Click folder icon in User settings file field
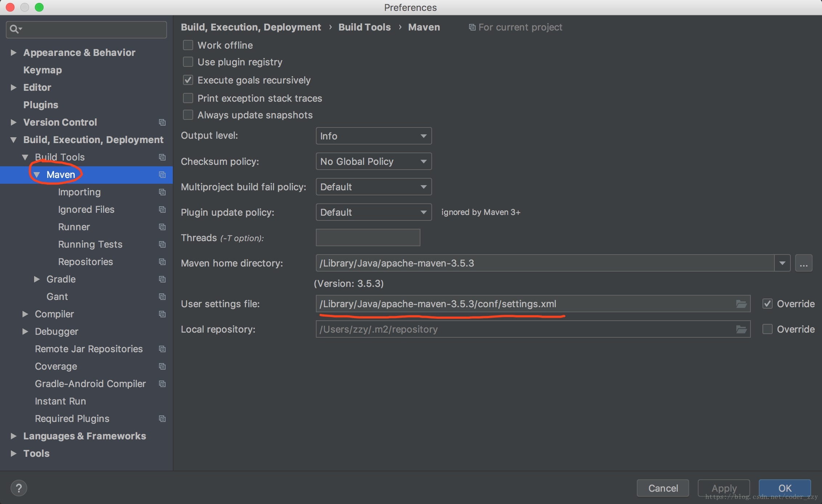 [x=741, y=304]
